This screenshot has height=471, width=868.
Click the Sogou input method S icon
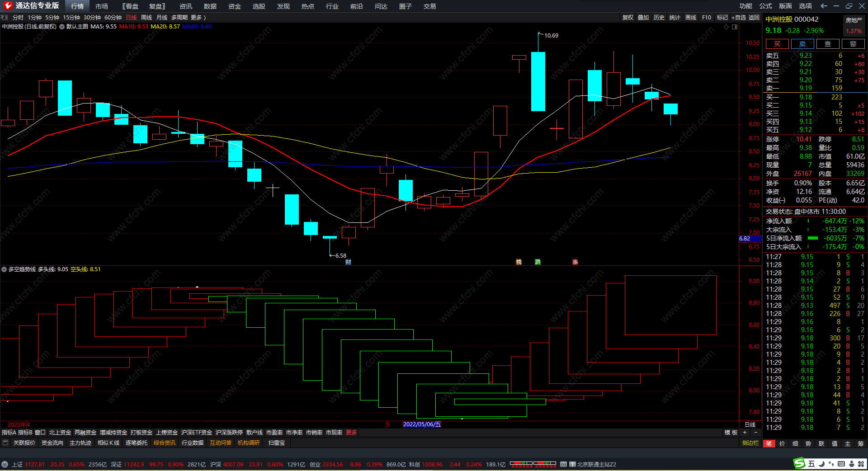(x=800, y=463)
